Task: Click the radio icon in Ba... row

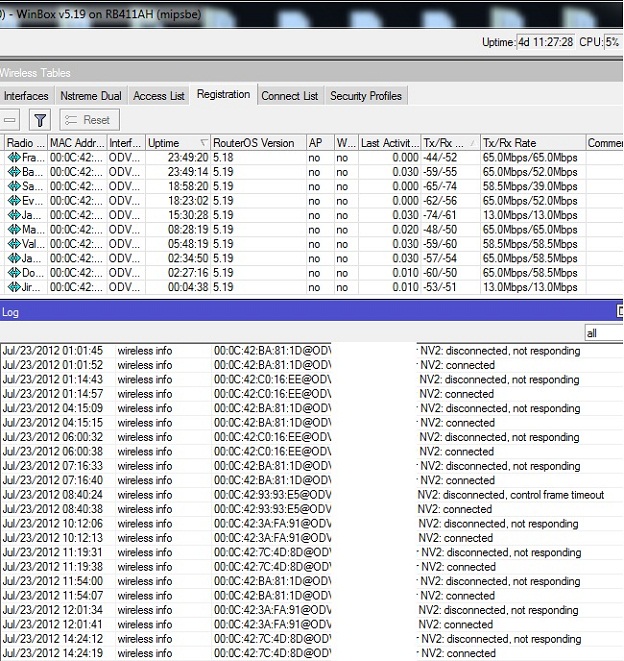Action: click(x=14, y=172)
